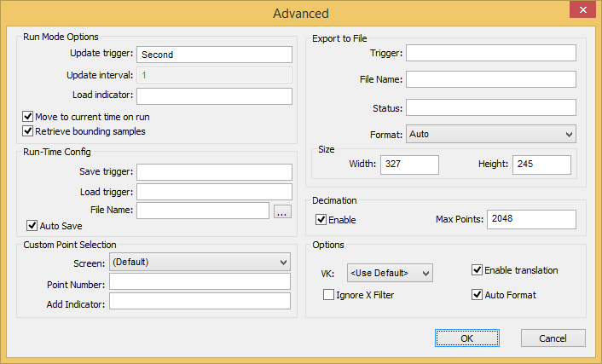Close the Advanced dialog with the X

[x=582, y=9]
